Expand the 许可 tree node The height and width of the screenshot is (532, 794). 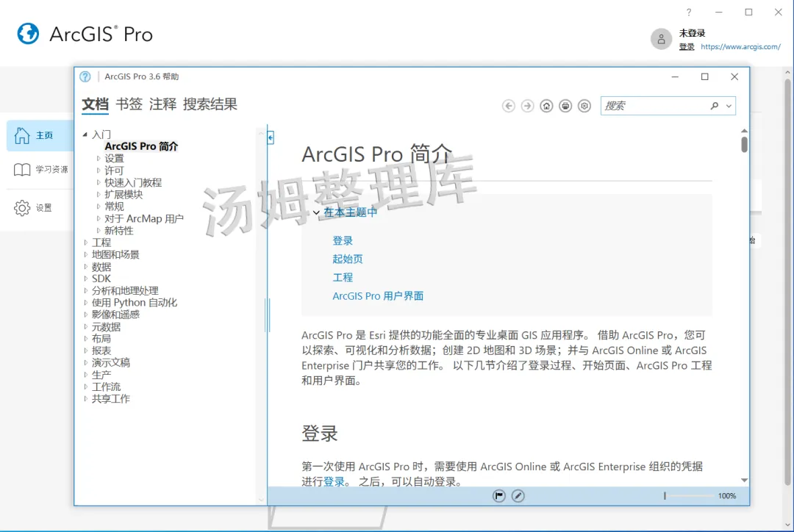[x=99, y=170]
